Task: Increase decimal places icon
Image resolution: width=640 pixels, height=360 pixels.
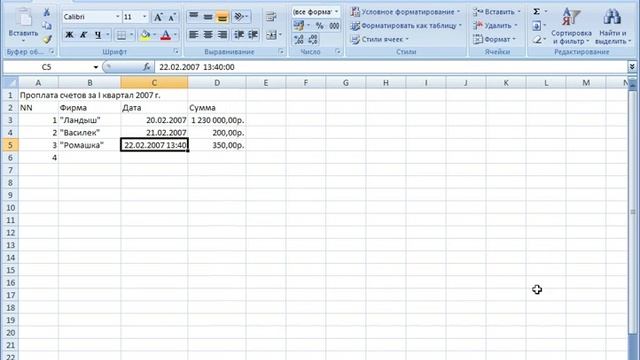Action: 298,40
